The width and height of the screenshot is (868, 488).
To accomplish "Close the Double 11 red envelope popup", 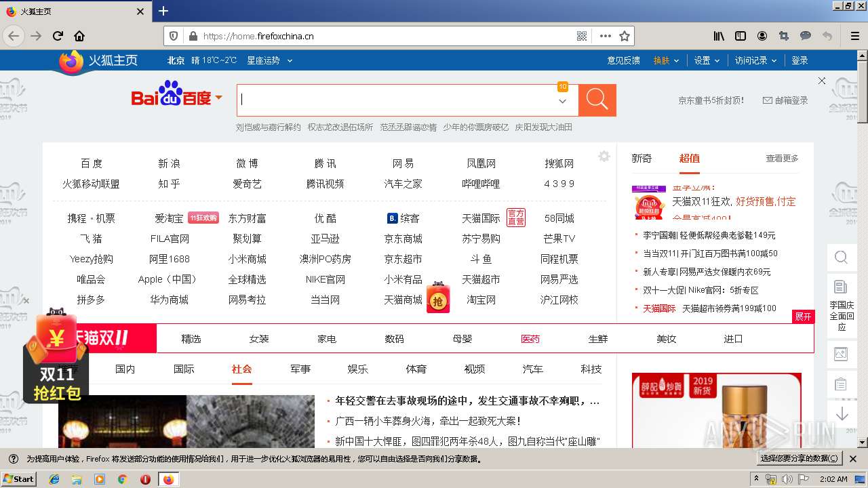I will (x=26, y=301).
